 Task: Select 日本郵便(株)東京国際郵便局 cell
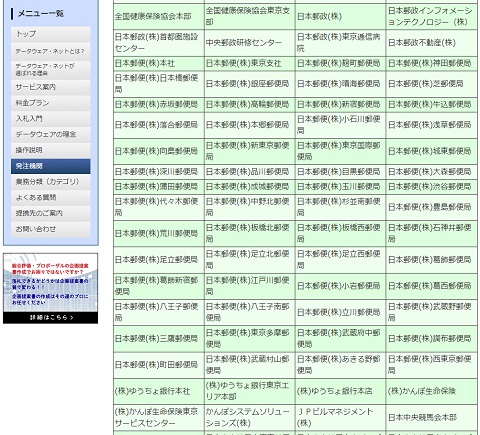[340, 151]
